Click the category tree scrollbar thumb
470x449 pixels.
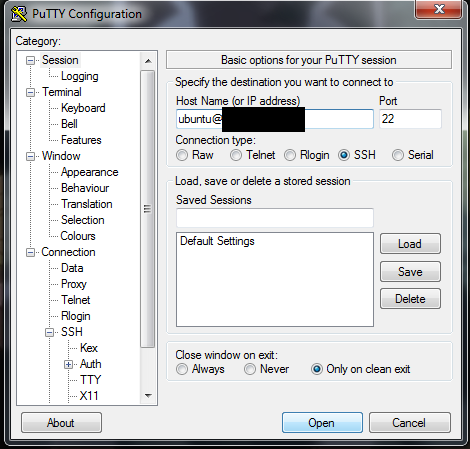(148, 209)
